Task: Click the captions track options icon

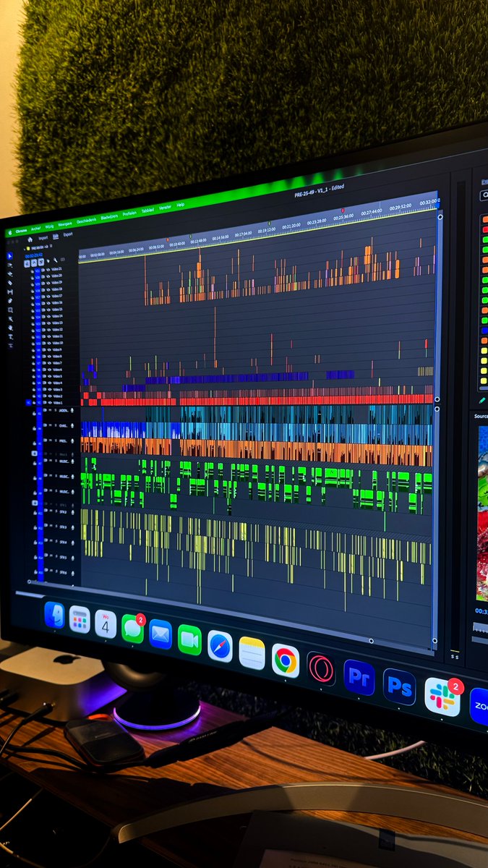Action: click(x=63, y=260)
